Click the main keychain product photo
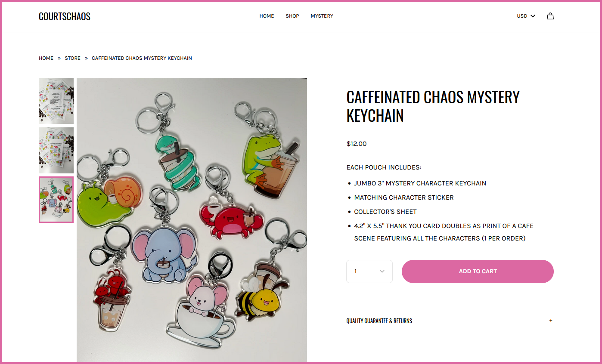This screenshot has width=602, height=364. [x=192, y=220]
